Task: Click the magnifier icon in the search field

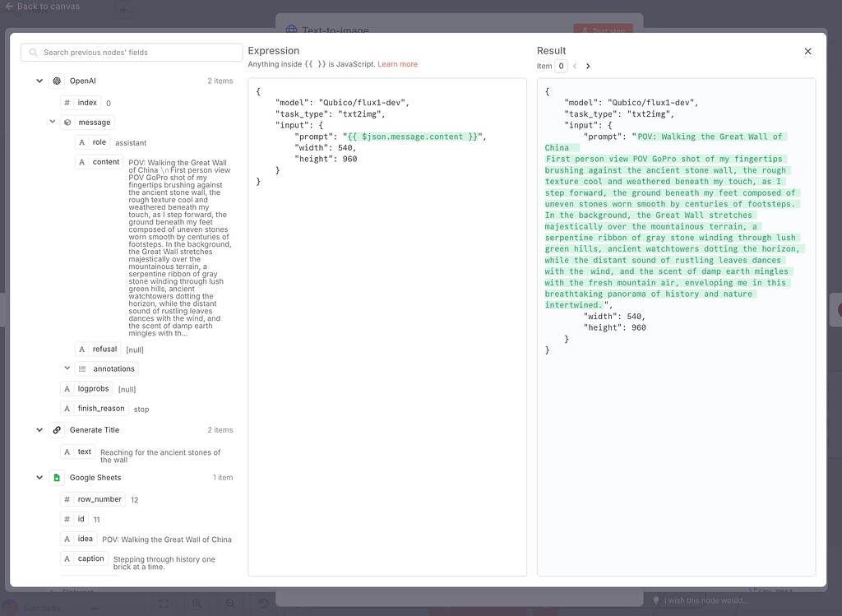Action: point(32,51)
